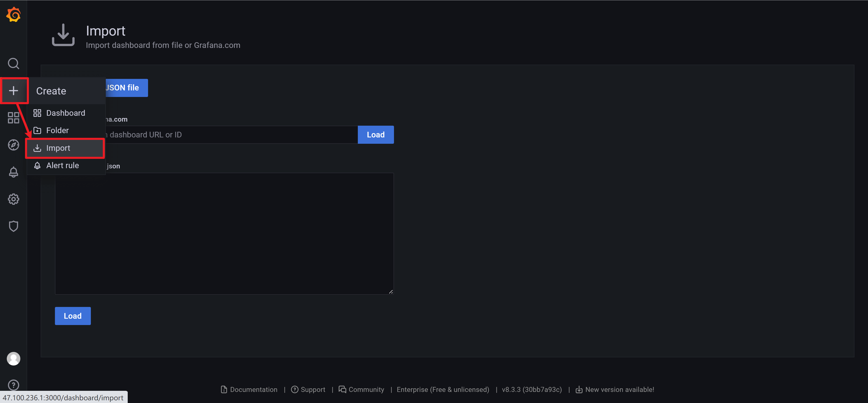Image resolution: width=868 pixels, height=403 pixels.
Task: Choose Import in the Create menu
Action: click(x=58, y=148)
